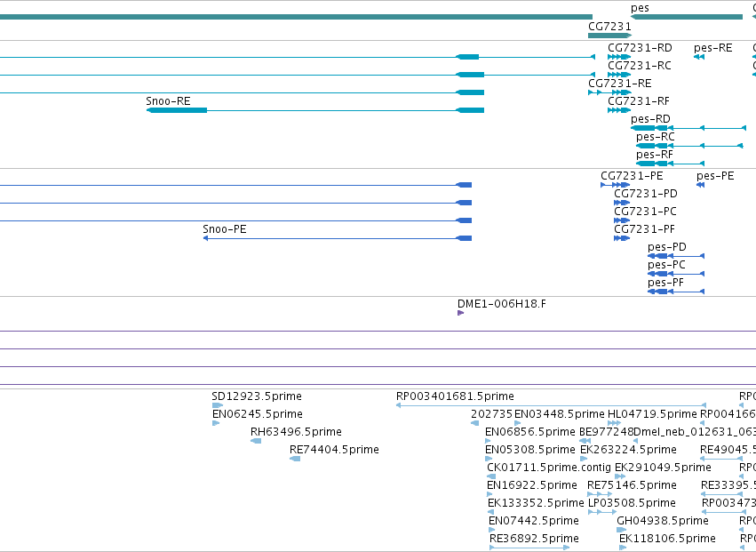Select EST EK263224.5prime
Screen dimensions: 756x552
coord(628,450)
